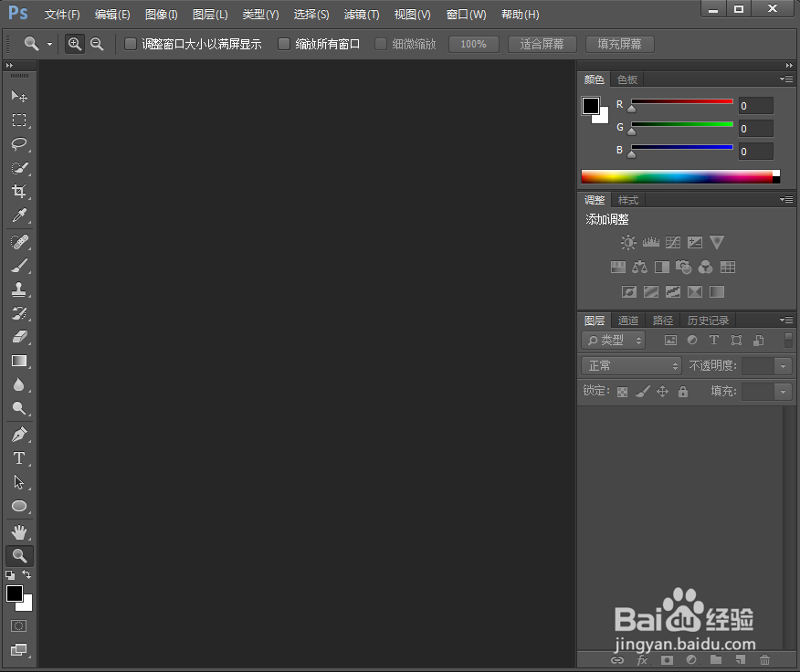Screen dimensions: 800x672
Task: Click foreground color swatch in Color panel
Action: pyautogui.click(x=591, y=106)
